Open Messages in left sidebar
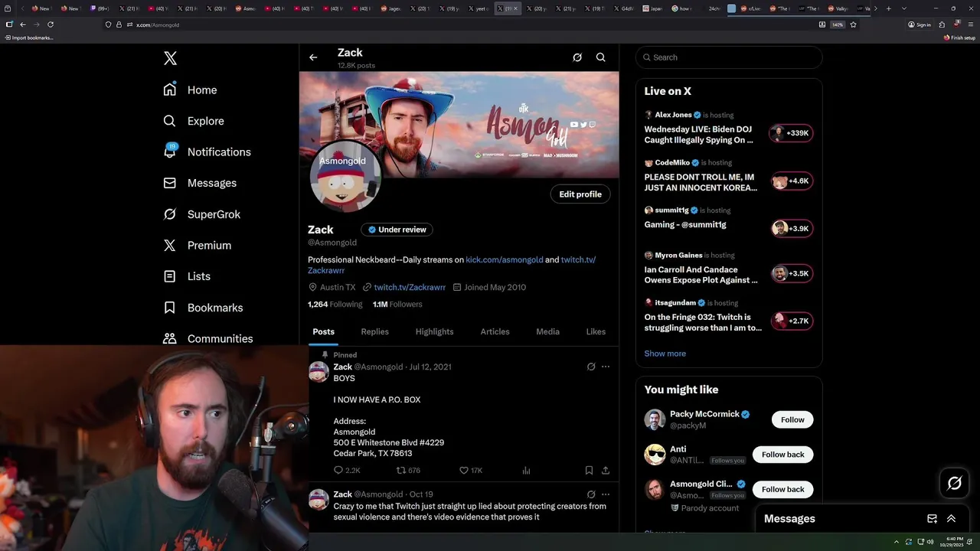The height and width of the screenshot is (551, 980). (200, 183)
